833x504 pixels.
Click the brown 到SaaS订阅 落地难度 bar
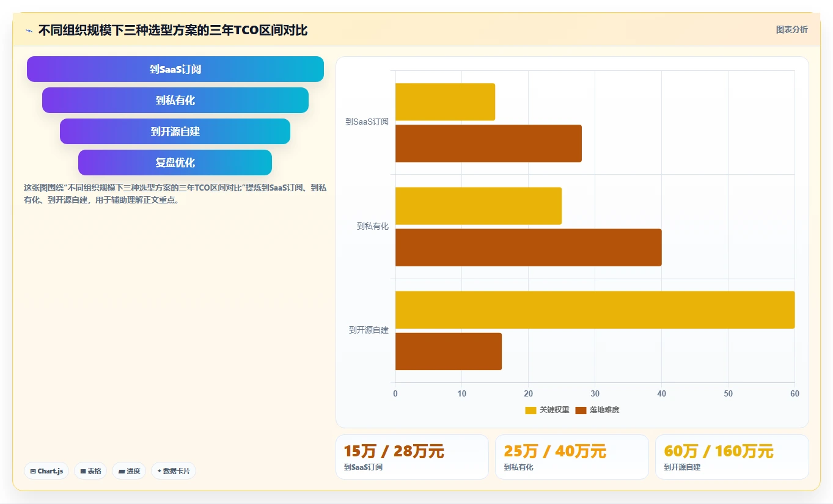pos(488,144)
